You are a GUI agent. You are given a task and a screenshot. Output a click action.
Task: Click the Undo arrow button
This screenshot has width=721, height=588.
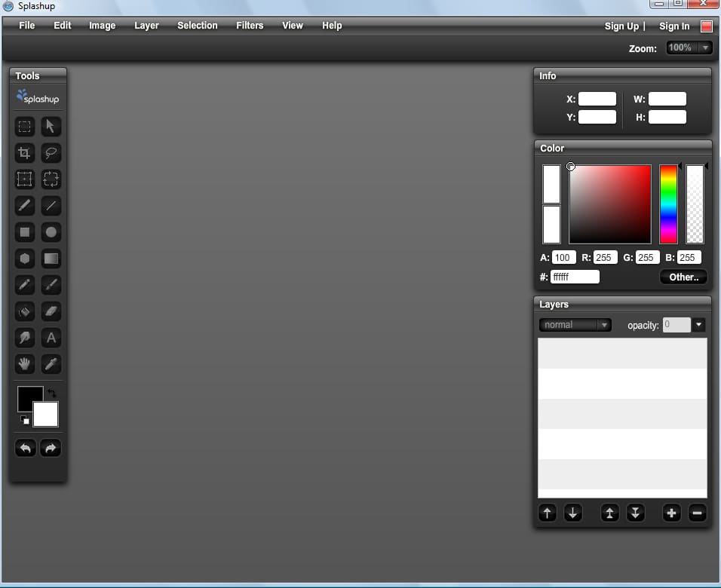(26, 449)
